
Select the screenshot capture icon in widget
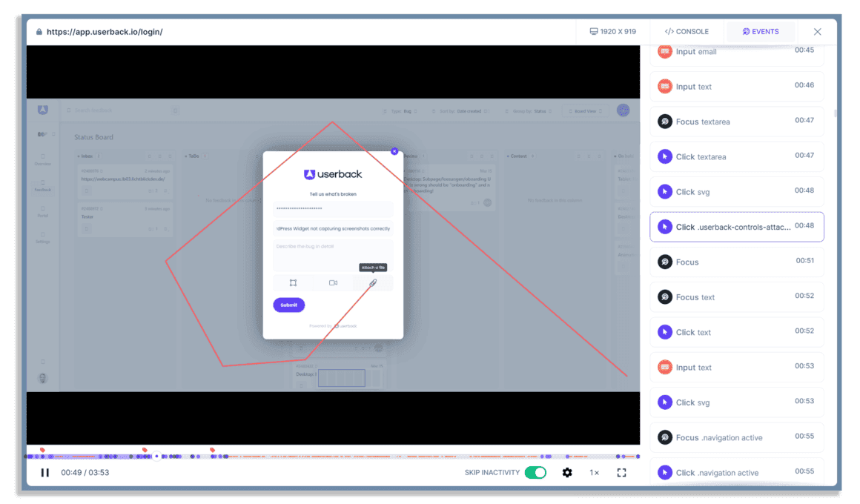pos(293,283)
